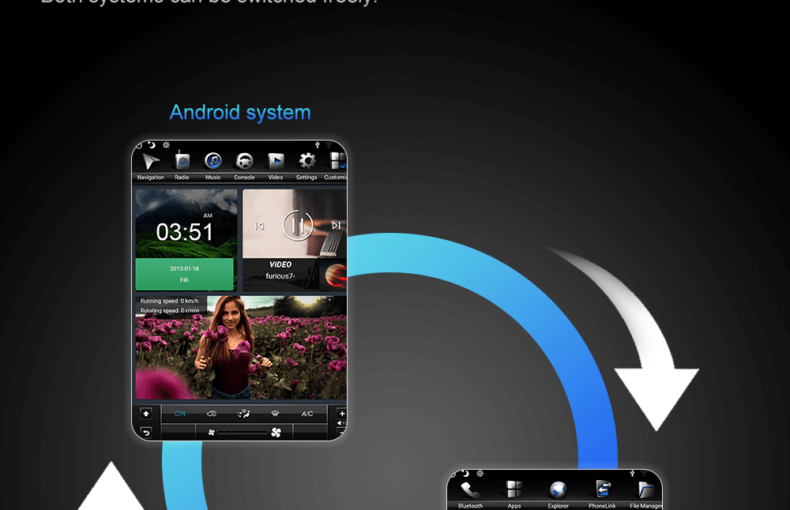
Task: Increase fan speed using large fan icon
Action: pyautogui.click(x=276, y=432)
